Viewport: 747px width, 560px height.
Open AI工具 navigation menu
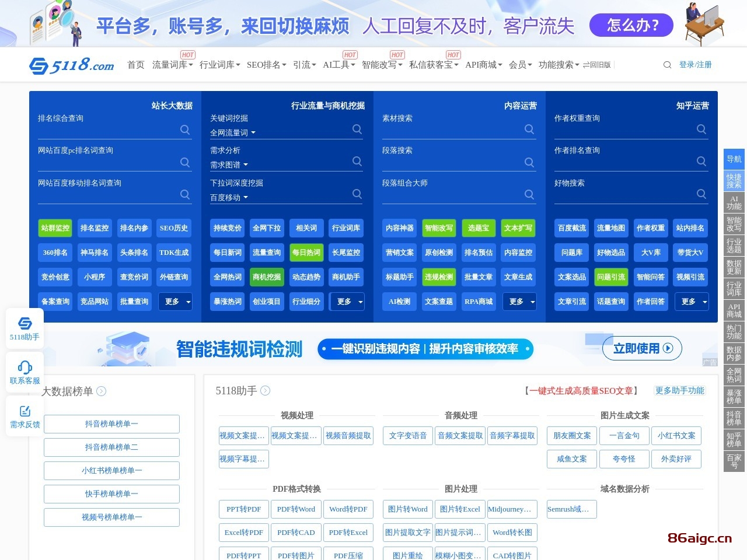coord(339,65)
